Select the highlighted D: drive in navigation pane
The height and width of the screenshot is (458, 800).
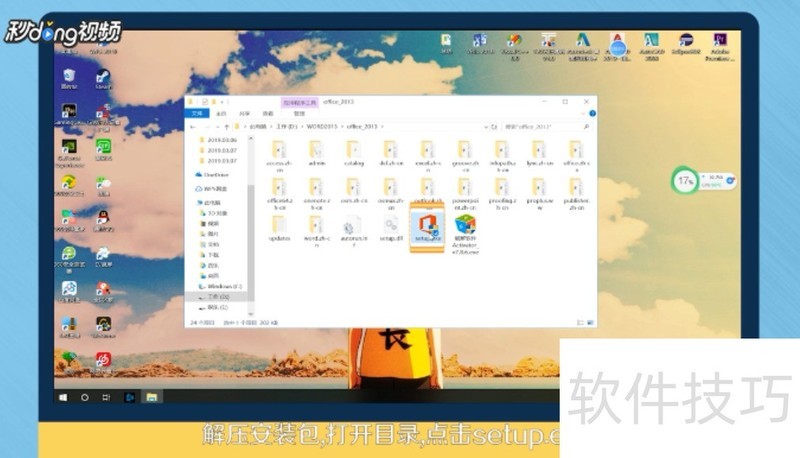(x=214, y=297)
